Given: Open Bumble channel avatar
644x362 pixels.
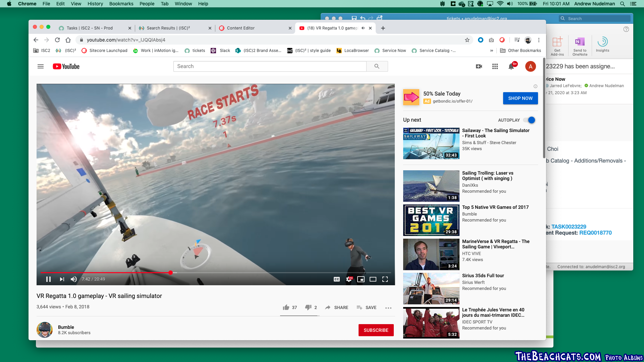Looking at the screenshot, I should [x=45, y=330].
